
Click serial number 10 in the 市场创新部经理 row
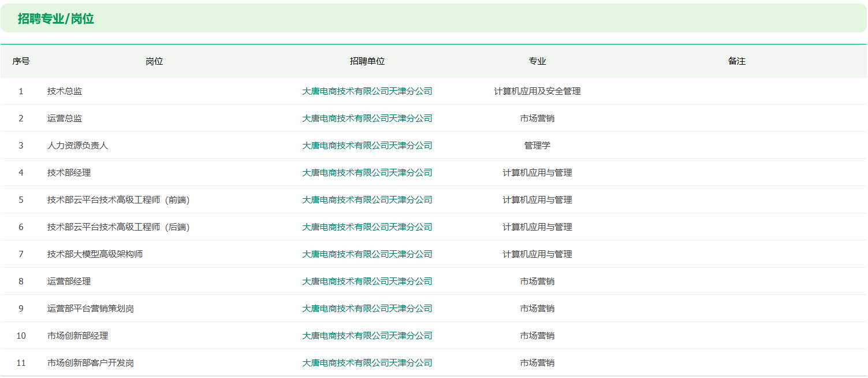coord(21,336)
